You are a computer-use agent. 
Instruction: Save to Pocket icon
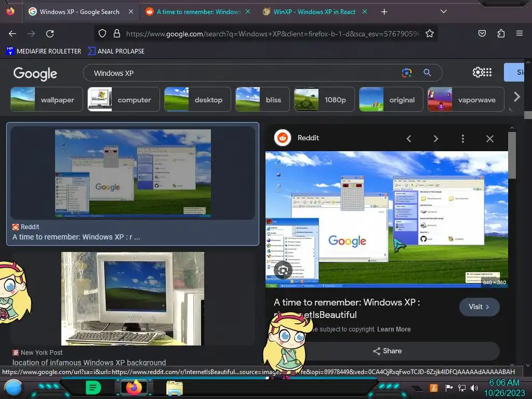coord(482,33)
